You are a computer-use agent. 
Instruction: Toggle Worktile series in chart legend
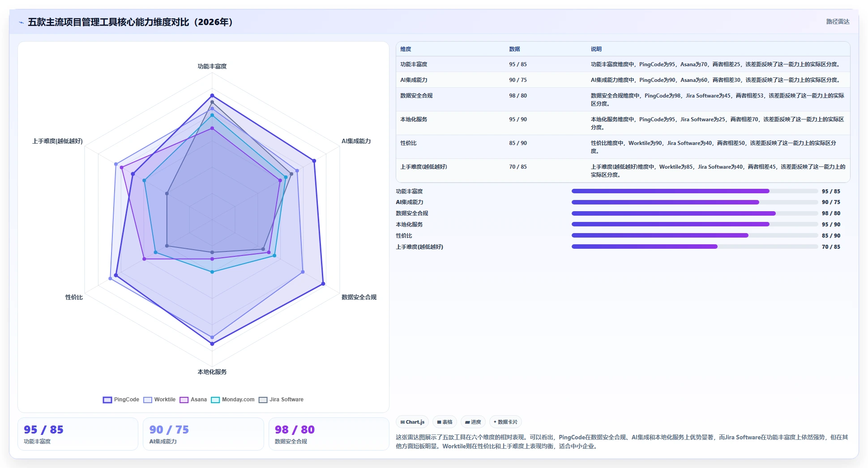pyautogui.click(x=159, y=400)
